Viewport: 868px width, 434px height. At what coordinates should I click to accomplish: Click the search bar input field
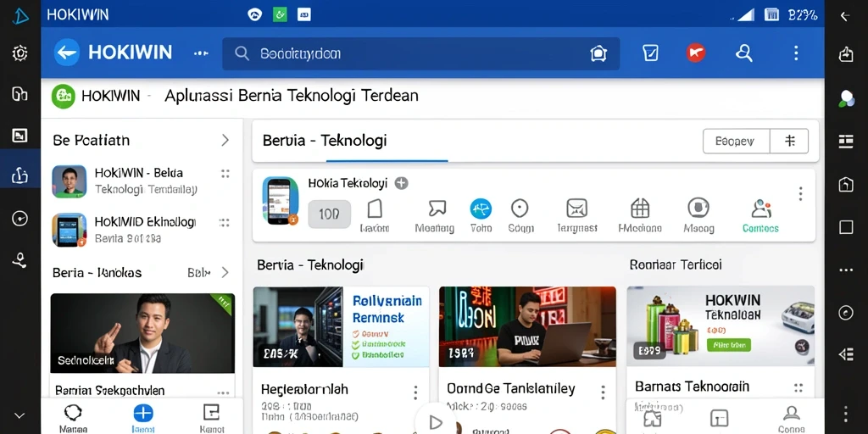tap(420, 53)
